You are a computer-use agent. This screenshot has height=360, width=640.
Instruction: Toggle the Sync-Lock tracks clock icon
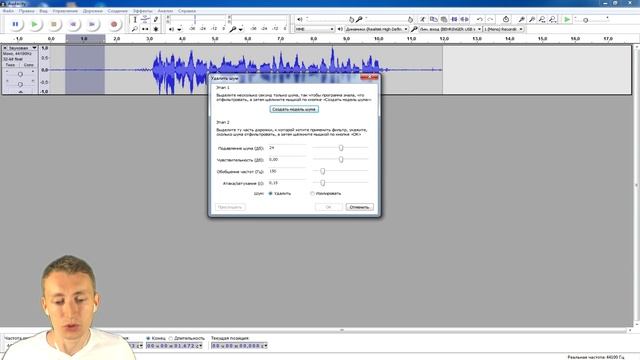click(x=506, y=19)
